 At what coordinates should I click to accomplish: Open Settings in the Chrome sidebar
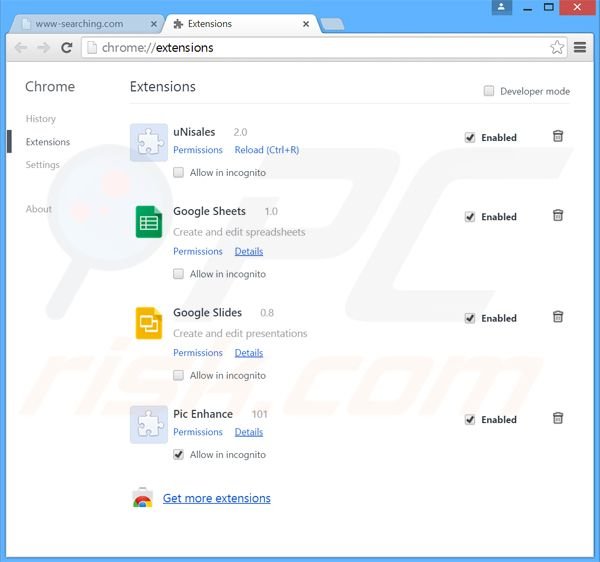pos(43,165)
